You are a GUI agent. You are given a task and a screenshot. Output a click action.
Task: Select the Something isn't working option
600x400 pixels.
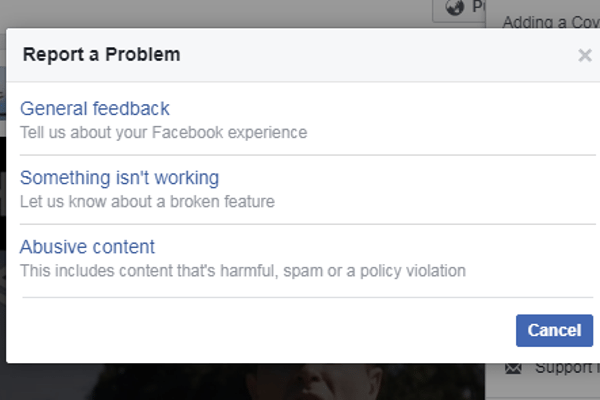click(x=119, y=178)
